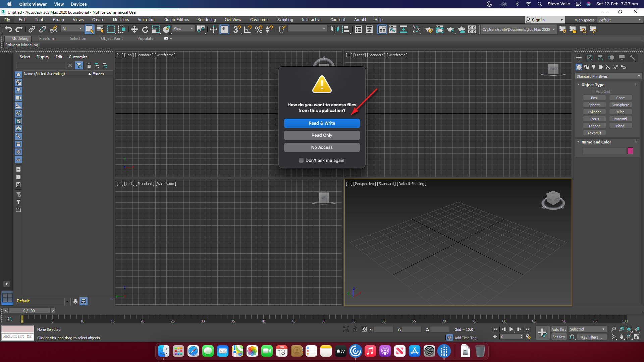
Task: Open the Rendering menu
Action: (206, 20)
